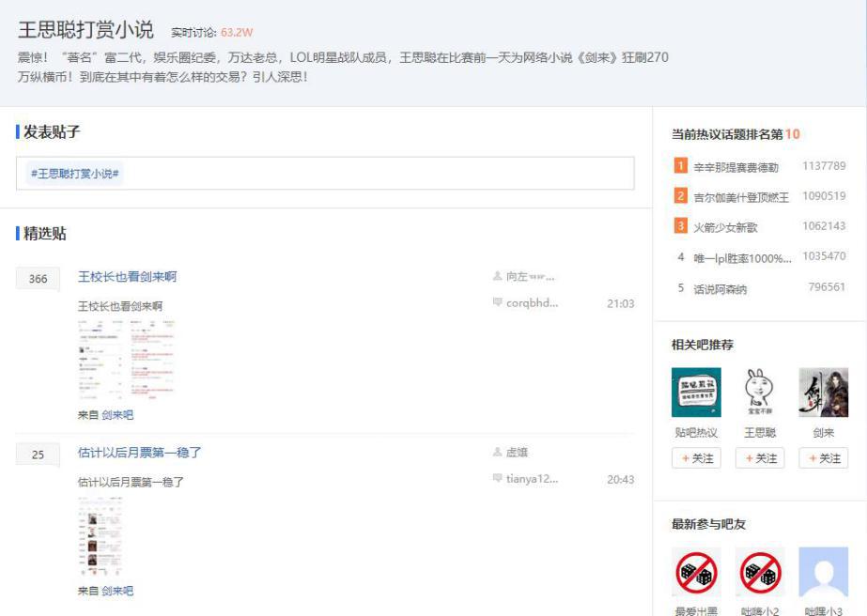Open 剑来 bar cover icon
This screenshot has width=867, height=616.
point(823,393)
